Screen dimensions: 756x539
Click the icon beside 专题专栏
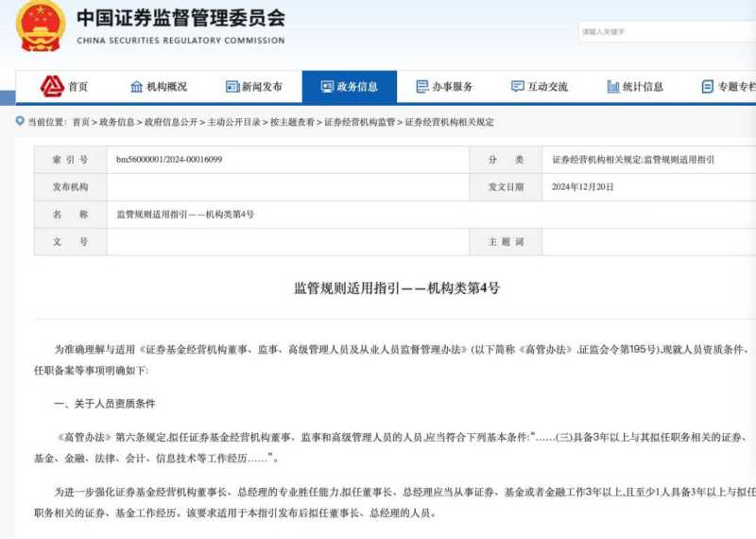707,87
